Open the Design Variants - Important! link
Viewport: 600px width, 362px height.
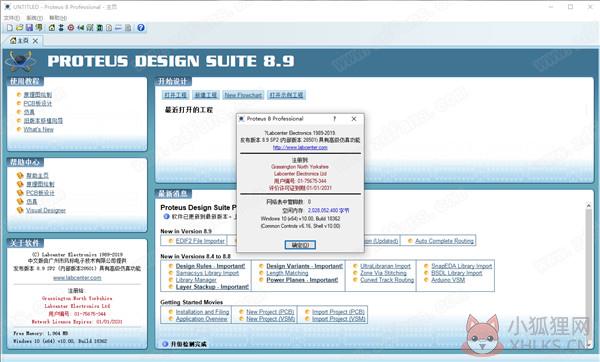click(305, 266)
